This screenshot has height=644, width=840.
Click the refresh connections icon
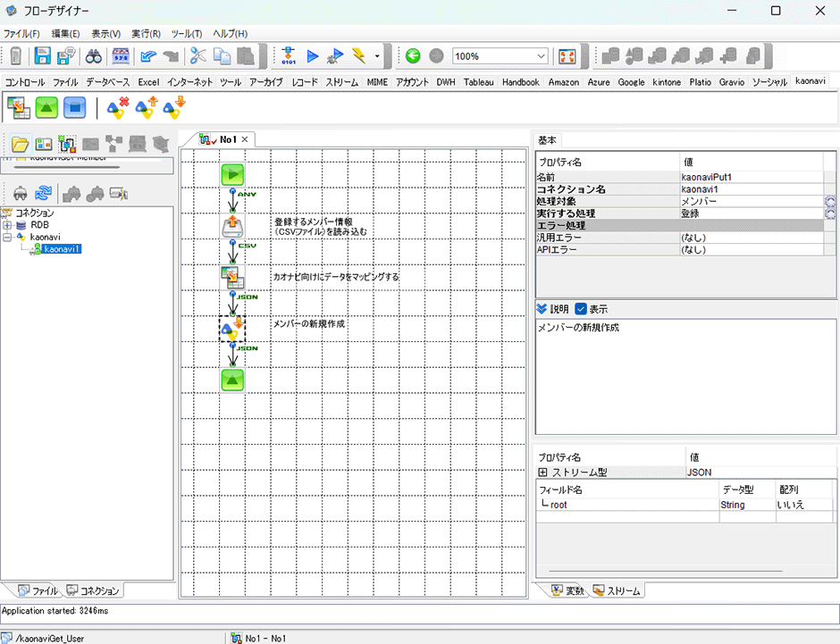[43, 192]
